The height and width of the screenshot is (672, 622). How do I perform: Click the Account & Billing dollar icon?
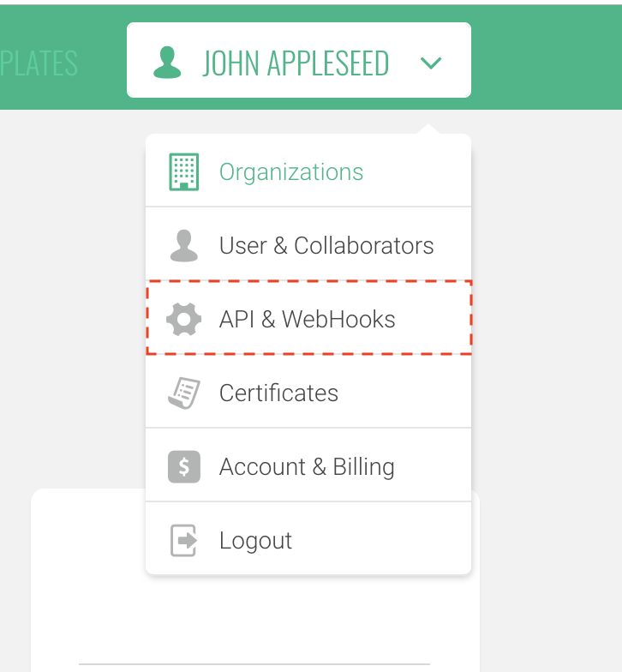coord(183,466)
